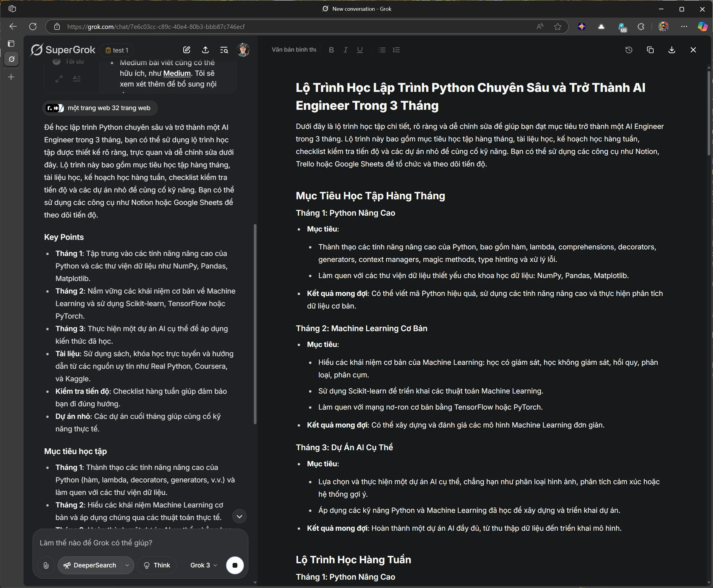713x588 pixels.
Task: Click the share upload icon
Action: point(205,50)
